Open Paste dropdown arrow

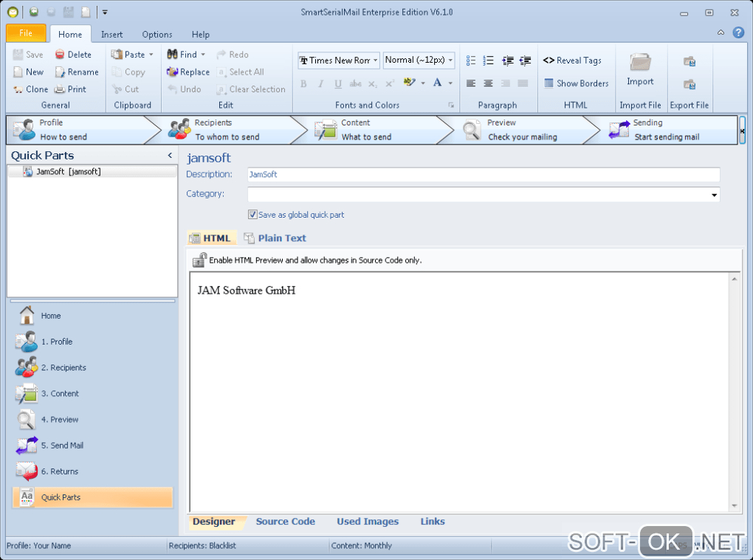(x=151, y=55)
